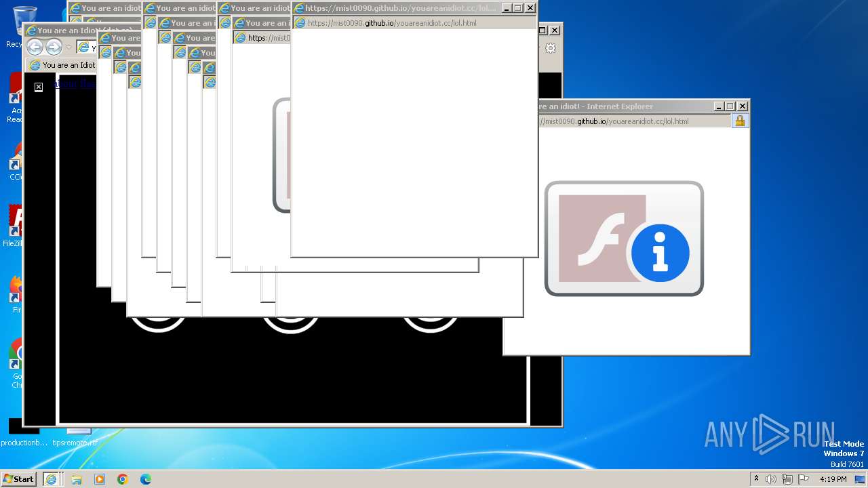This screenshot has width=868, height=488.
Task: Select the 'You are an Idiot' browser tab
Action: pos(62,65)
